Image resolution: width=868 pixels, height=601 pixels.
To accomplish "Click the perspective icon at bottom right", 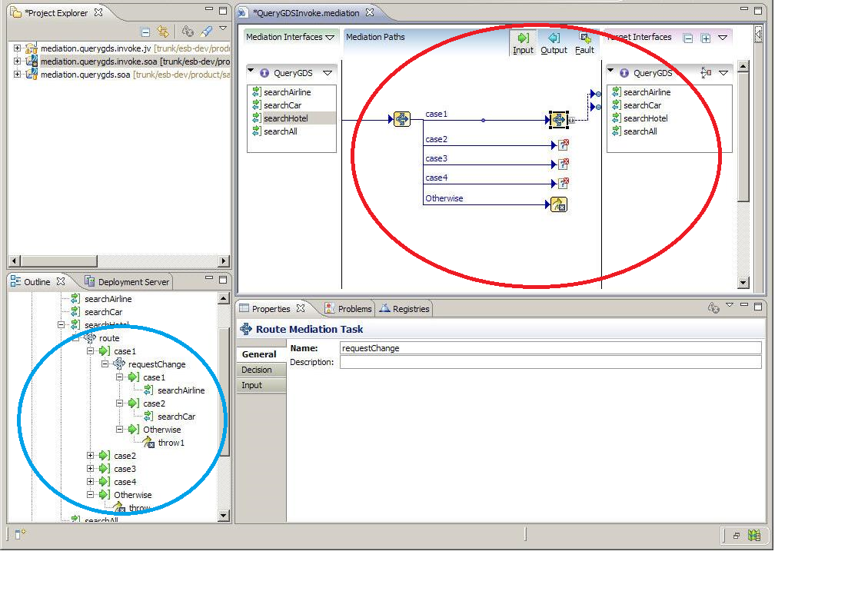I will click(x=754, y=535).
